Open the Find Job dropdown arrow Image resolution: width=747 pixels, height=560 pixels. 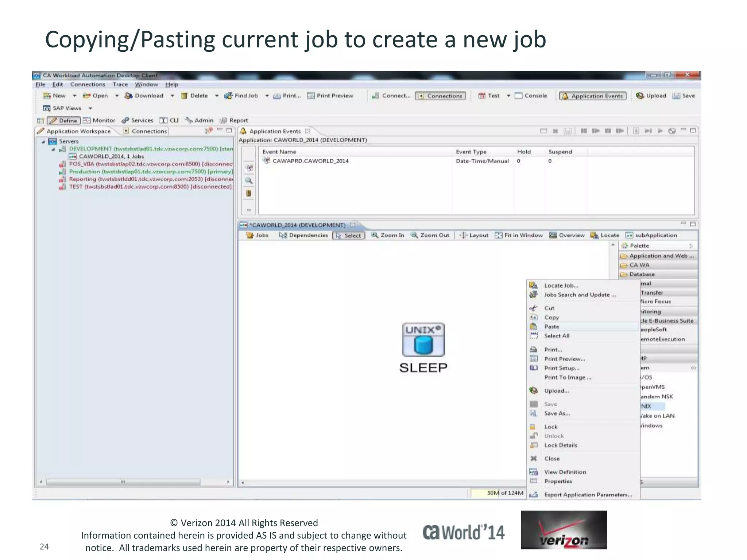[x=267, y=96]
